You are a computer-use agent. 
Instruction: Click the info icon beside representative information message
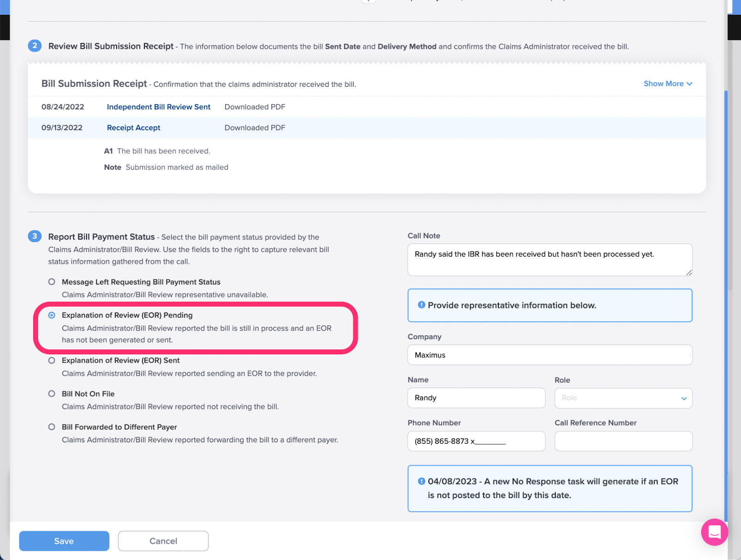click(421, 304)
